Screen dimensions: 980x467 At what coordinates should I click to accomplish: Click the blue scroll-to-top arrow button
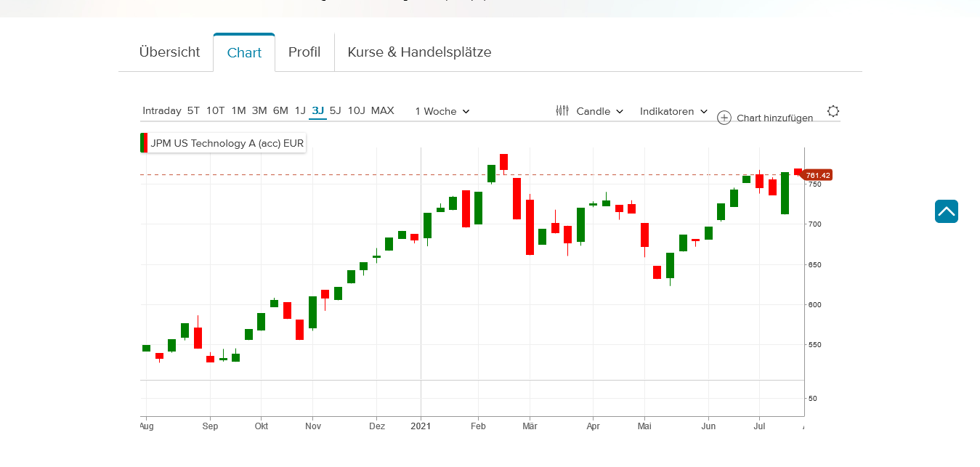pyautogui.click(x=946, y=211)
